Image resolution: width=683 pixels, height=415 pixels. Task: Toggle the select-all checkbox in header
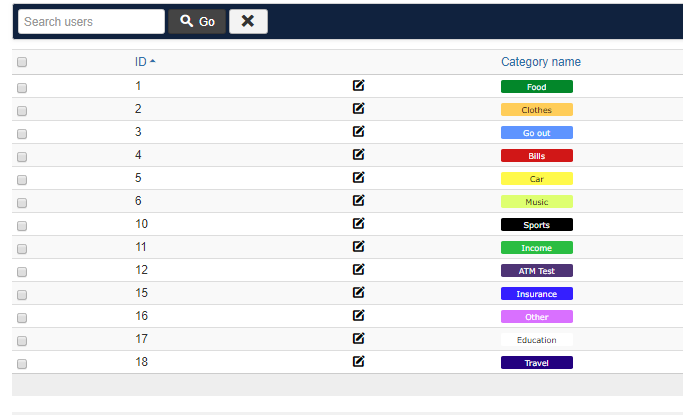tap(22, 62)
